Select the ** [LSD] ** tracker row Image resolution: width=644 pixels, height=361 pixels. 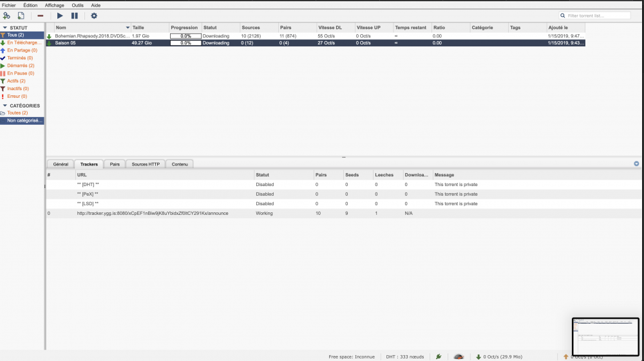click(344, 203)
